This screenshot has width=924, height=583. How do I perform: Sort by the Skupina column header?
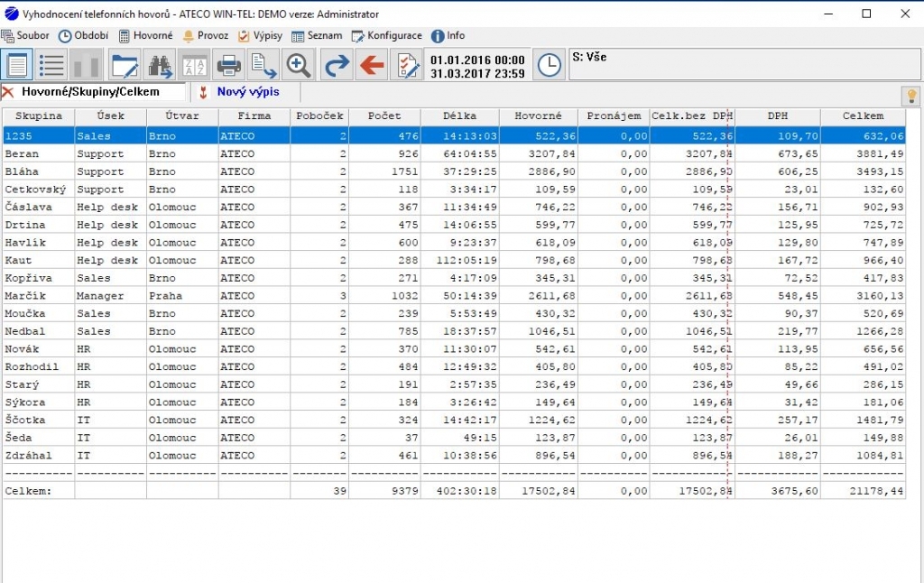click(x=39, y=116)
